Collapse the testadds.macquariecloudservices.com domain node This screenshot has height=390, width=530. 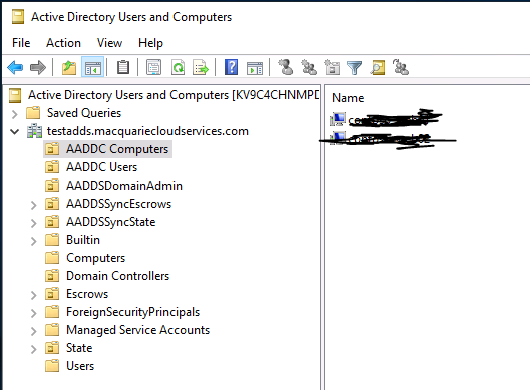15,131
